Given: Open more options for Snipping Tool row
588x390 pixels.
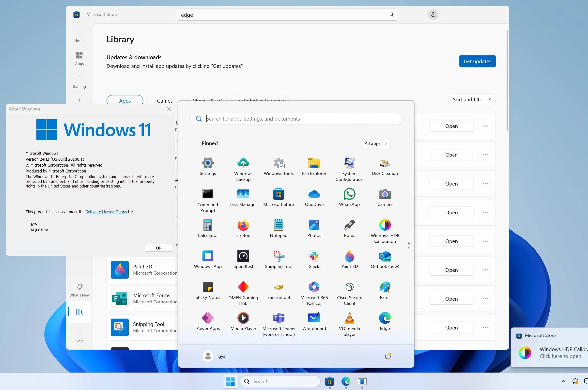Looking at the screenshot, I should coord(485,328).
